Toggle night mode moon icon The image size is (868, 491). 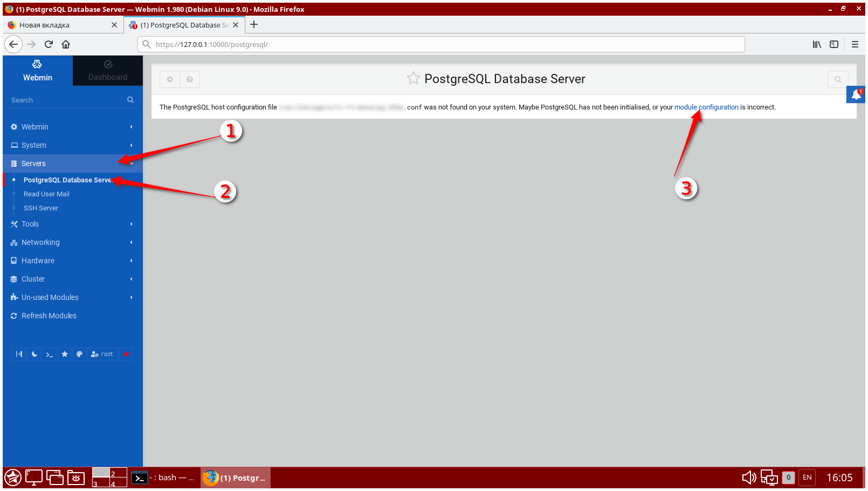35,354
